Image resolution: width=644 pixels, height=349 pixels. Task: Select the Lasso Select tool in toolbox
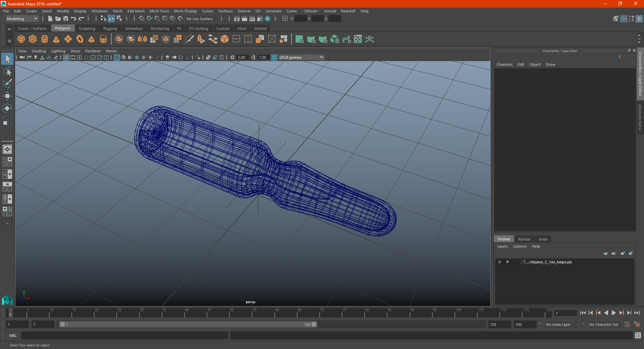[7, 71]
